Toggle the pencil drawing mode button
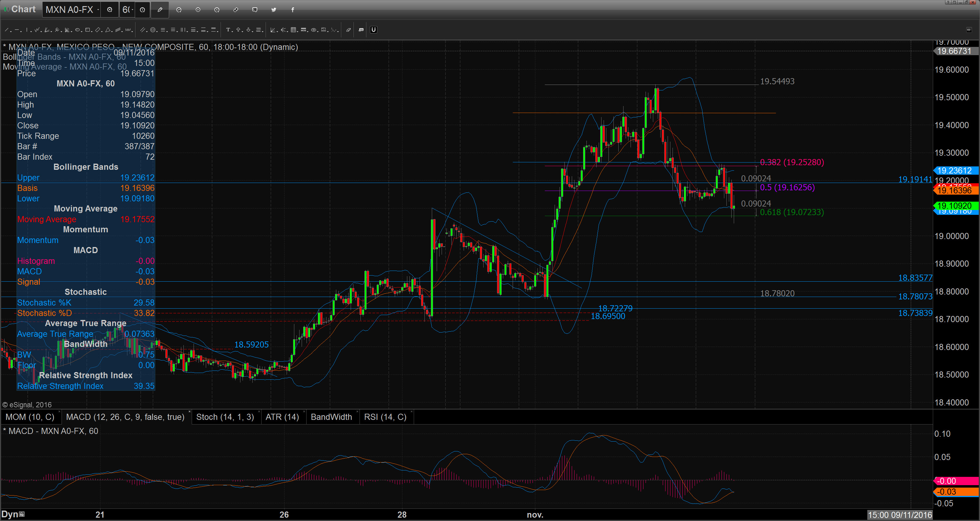The image size is (980, 521). tap(160, 10)
